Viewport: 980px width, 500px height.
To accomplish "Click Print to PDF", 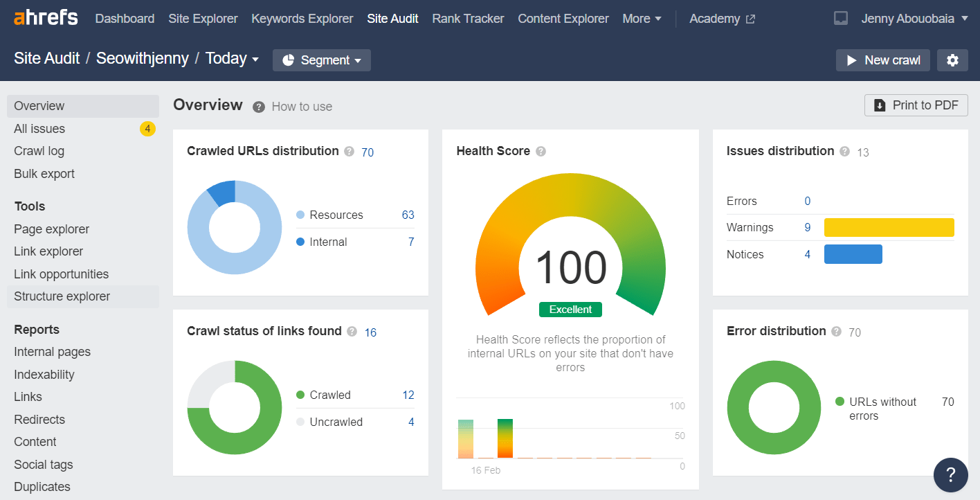I will tap(916, 105).
